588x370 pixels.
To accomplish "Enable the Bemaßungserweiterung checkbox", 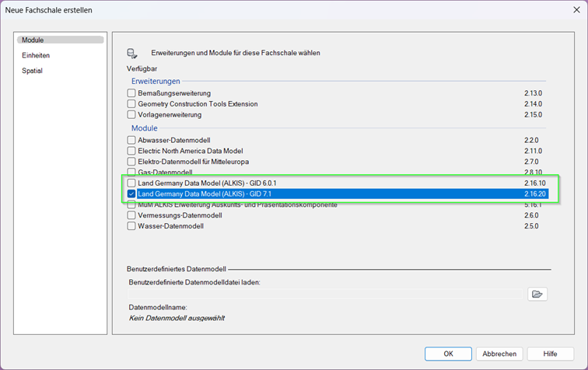I will (x=131, y=93).
